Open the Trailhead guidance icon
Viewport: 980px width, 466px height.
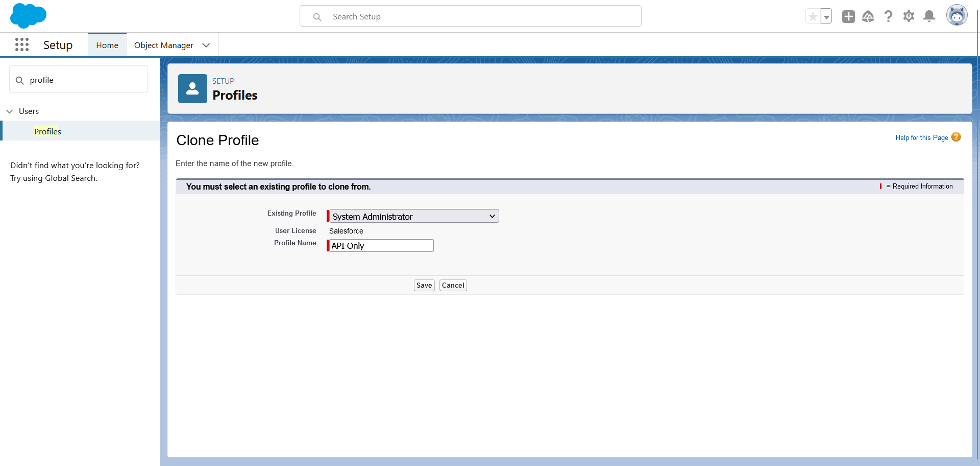point(868,16)
